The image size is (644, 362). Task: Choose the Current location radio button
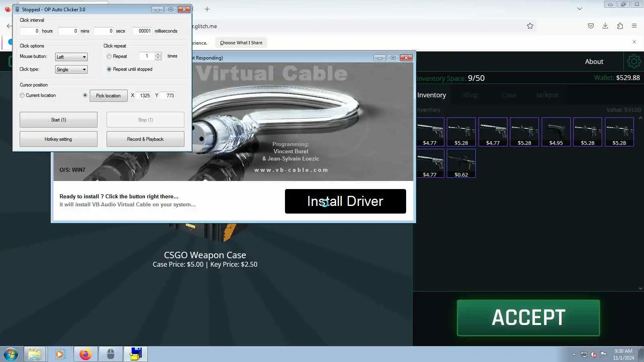[x=22, y=95]
